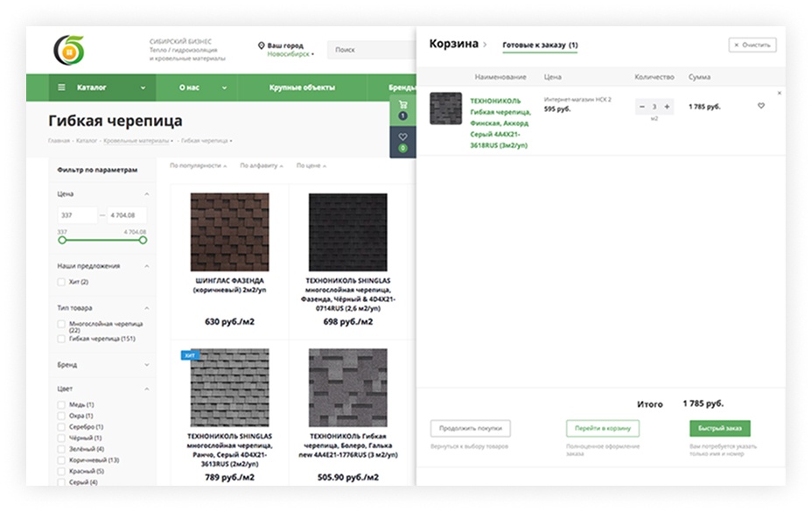Click the Быстрый заказ button

(720, 429)
